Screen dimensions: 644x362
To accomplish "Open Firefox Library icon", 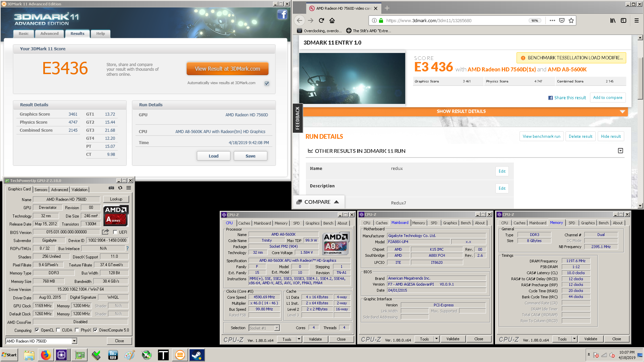I will coord(613,20).
